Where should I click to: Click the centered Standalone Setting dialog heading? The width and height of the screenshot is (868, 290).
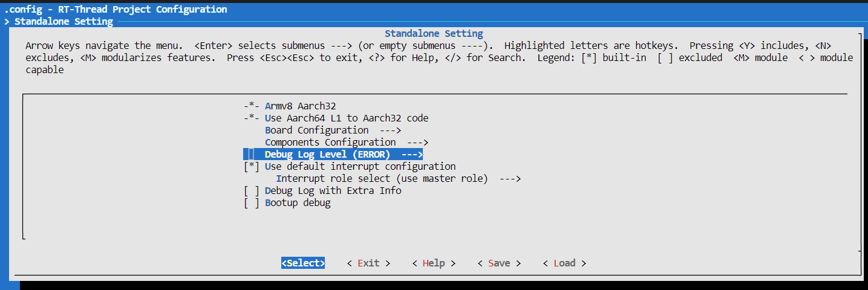tap(434, 34)
